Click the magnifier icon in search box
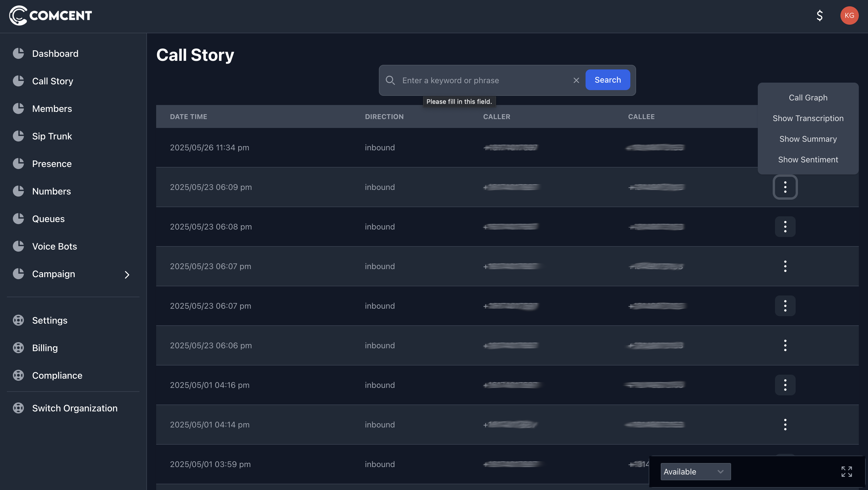Image resolution: width=868 pixels, height=490 pixels. (x=390, y=80)
